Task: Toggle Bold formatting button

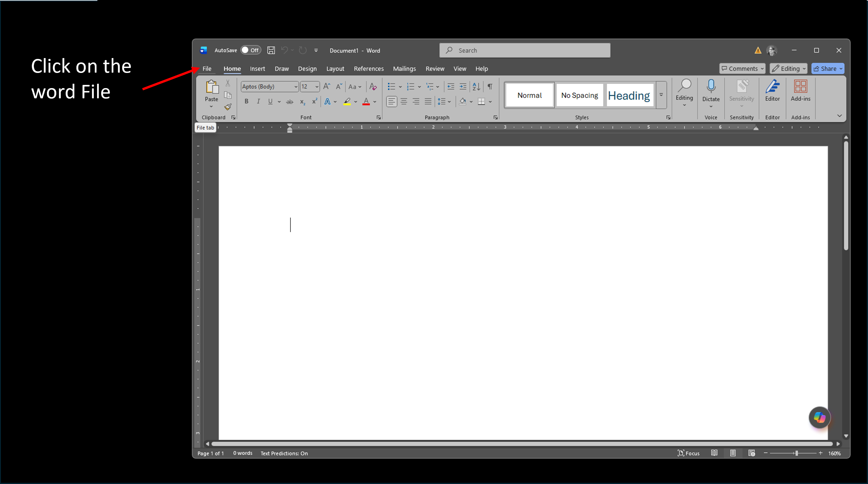Action: (246, 102)
